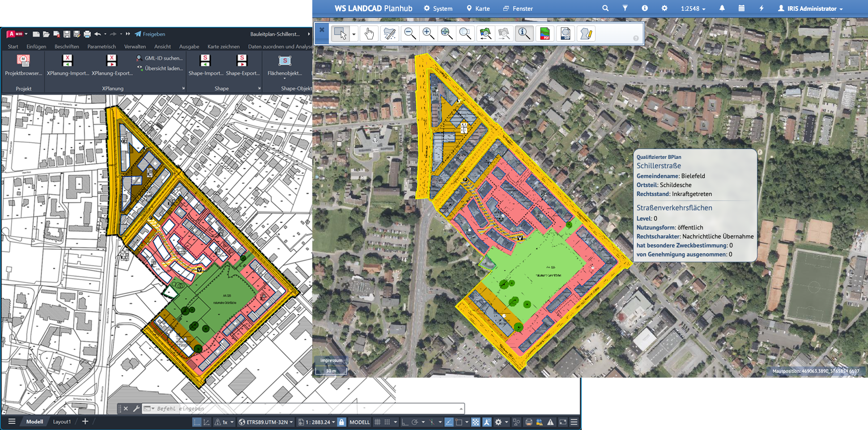This screenshot has height=430, width=868.
Task: Toggle the annotation scale lock icon
Action: [x=341, y=422]
